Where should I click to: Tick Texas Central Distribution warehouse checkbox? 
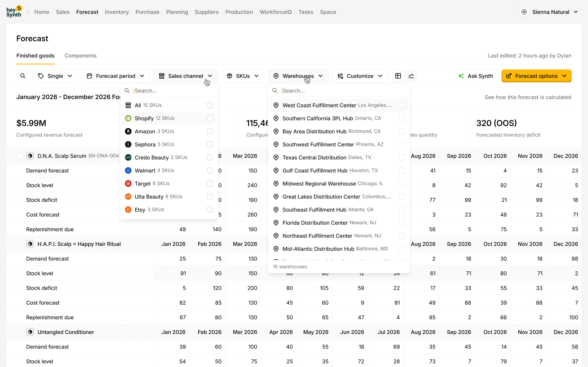[x=402, y=157]
